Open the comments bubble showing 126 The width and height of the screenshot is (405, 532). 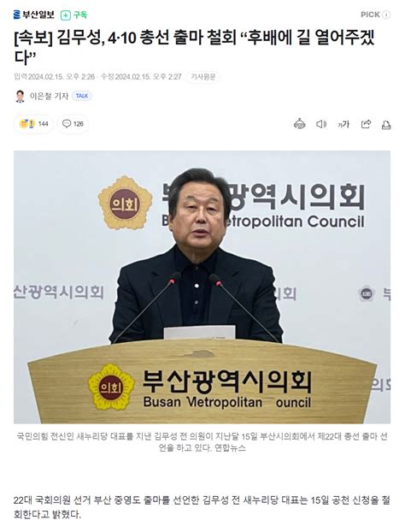click(x=73, y=124)
